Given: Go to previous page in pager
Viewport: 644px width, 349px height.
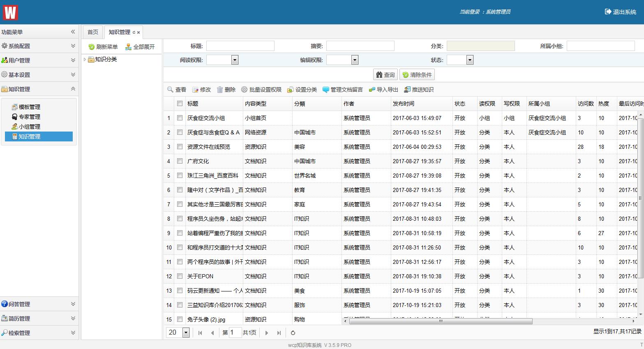Looking at the screenshot, I should [x=212, y=333].
